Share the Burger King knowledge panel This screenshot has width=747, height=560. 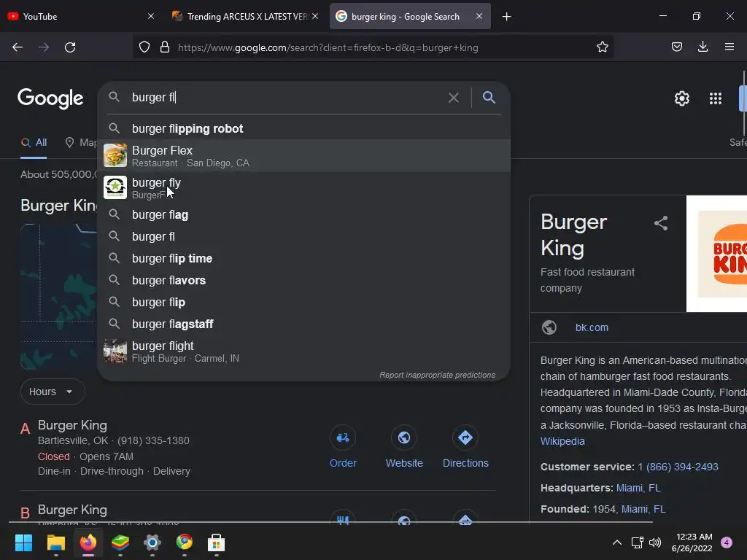click(x=661, y=223)
